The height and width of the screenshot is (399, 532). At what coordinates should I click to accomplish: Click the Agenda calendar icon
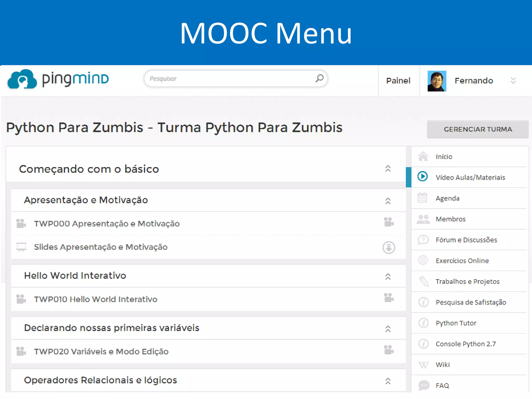coord(422,198)
